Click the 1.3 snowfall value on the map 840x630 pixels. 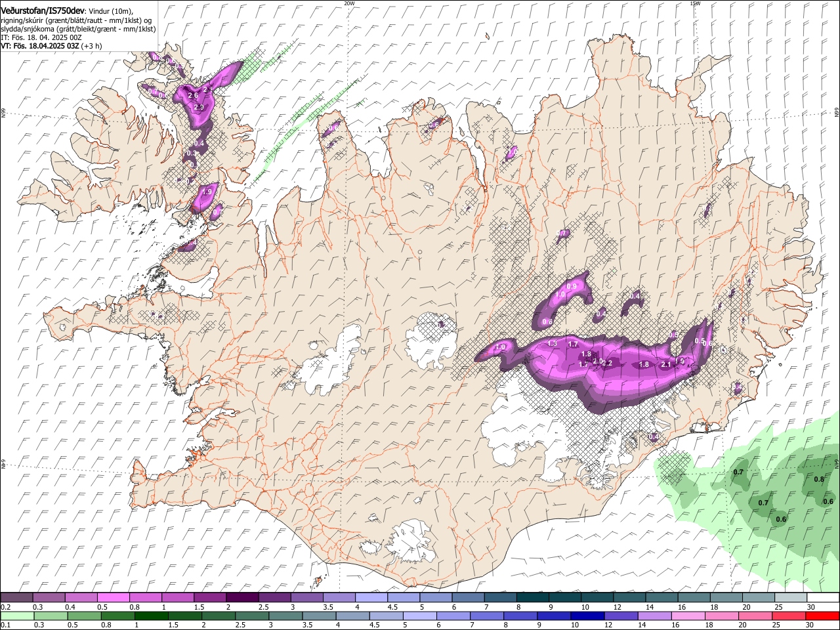click(x=553, y=344)
